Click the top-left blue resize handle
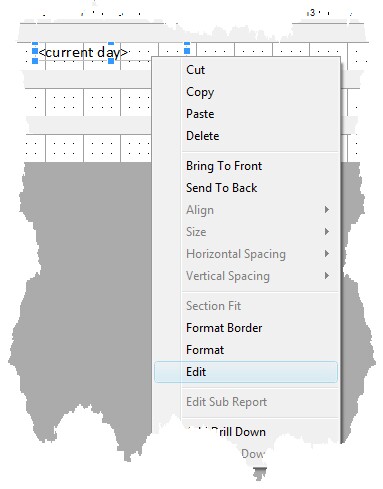The image size is (383, 489). 35,44
